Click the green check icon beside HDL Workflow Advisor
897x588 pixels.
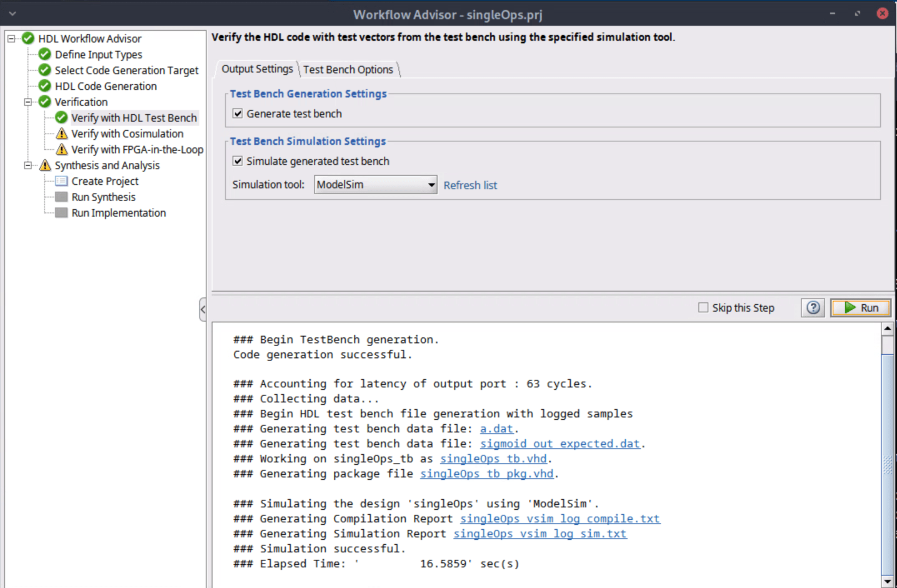coord(28,38)
